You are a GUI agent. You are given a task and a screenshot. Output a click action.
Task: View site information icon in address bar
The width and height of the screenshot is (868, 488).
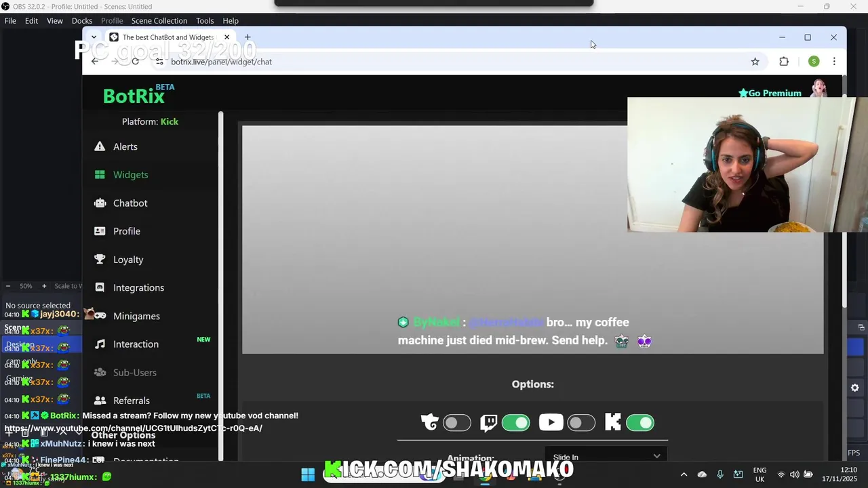tap(159, 62)
